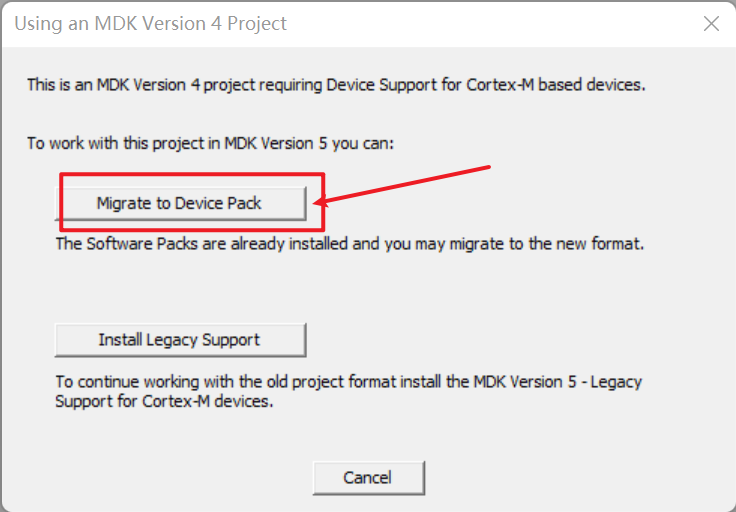Click the word 'Legacy' on the Install button
Viewport: 736px width, 512px height.
click(172, 340)
